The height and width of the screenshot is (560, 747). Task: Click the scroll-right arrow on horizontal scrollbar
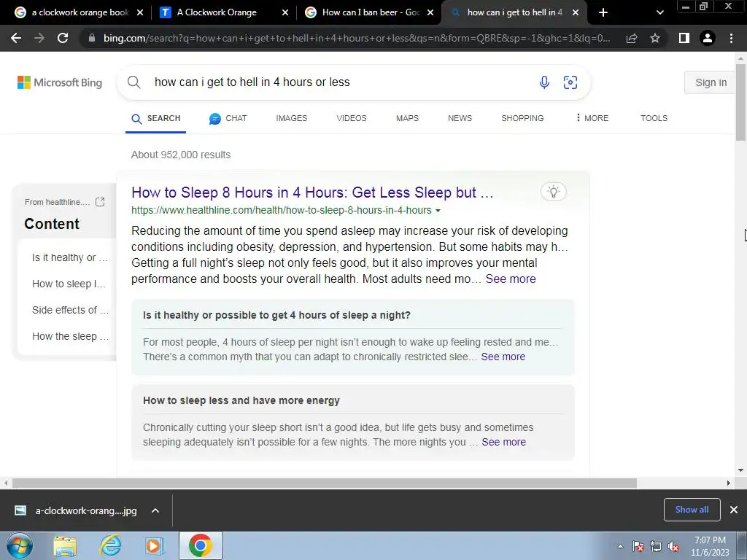click(x=729, y=483)
